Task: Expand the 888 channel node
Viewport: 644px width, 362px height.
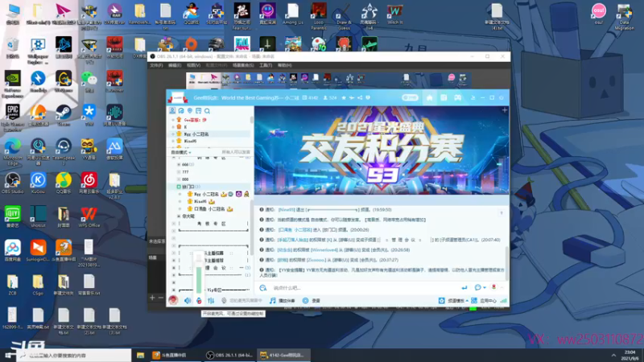Action: pyautogui.click(x=179, y=179)
